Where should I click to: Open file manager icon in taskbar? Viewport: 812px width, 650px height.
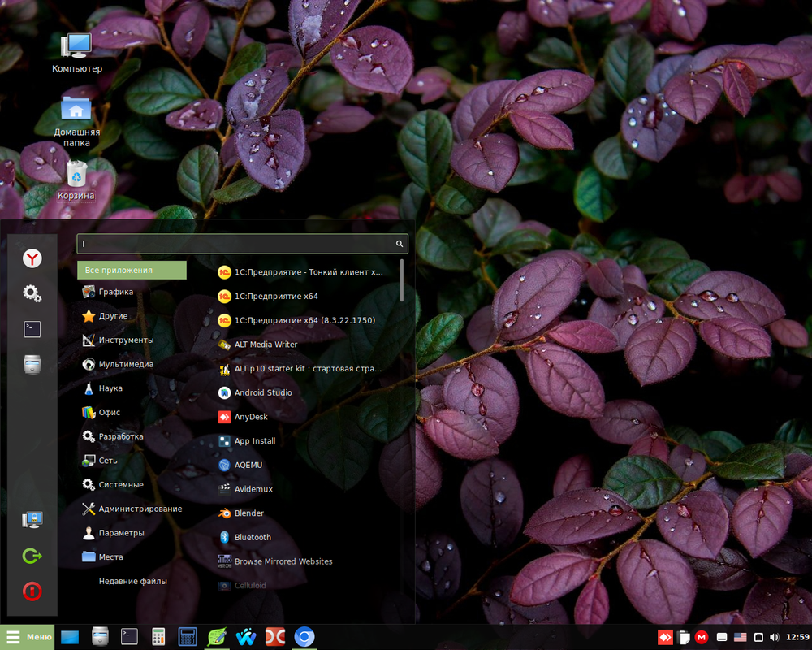tap(100, 637)
